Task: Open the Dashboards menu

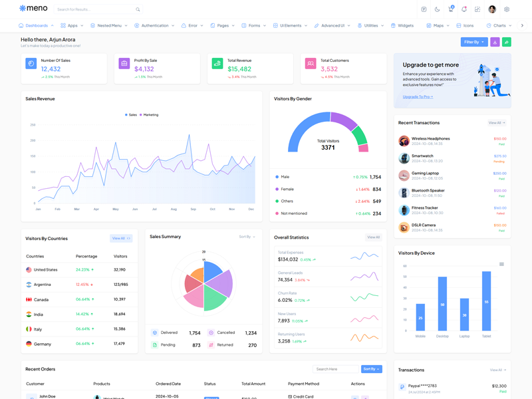Action: point(36,25)
